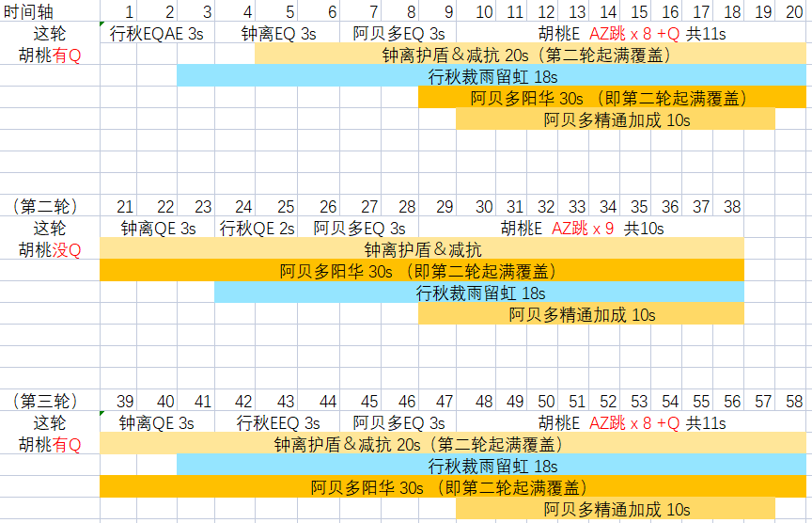Image resolution: width=812 pixels, height=523 pixels.
Task: Select timeline column number 1
Action: click(118, 11)
